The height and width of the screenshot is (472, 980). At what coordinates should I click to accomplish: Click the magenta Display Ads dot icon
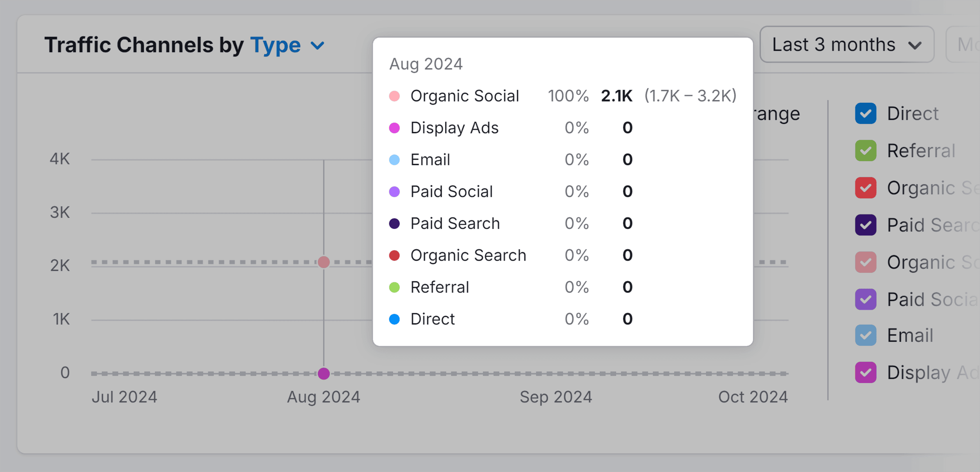point(394,127)
